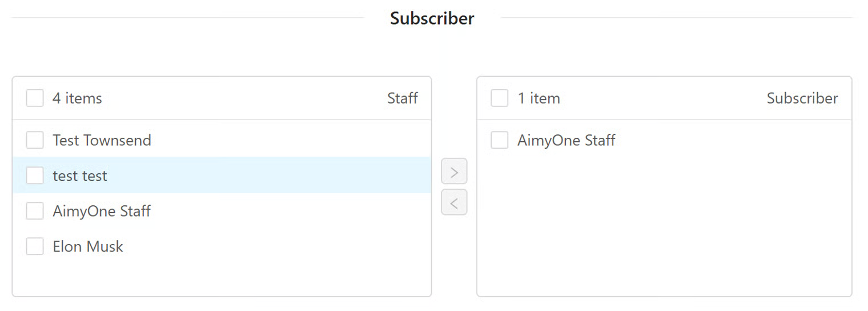Click the highlighted "test test" name

tap(80, 176)
